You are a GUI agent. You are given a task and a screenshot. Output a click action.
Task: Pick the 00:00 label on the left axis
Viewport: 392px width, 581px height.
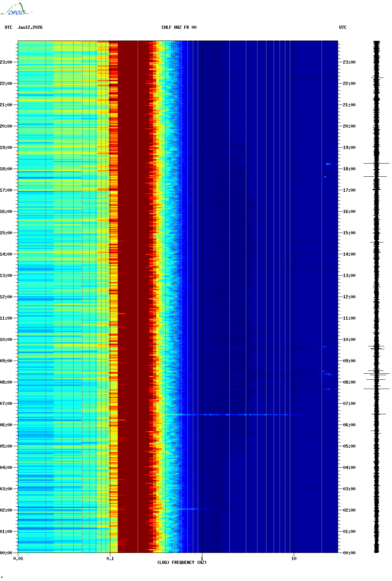(x=6, y=553)
